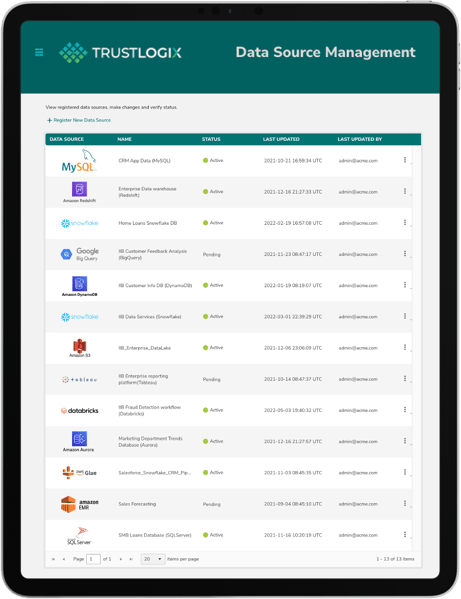Click Marketing Department Trends Database name
Screen dimensions: 461x599
click(x=150, y=442)
